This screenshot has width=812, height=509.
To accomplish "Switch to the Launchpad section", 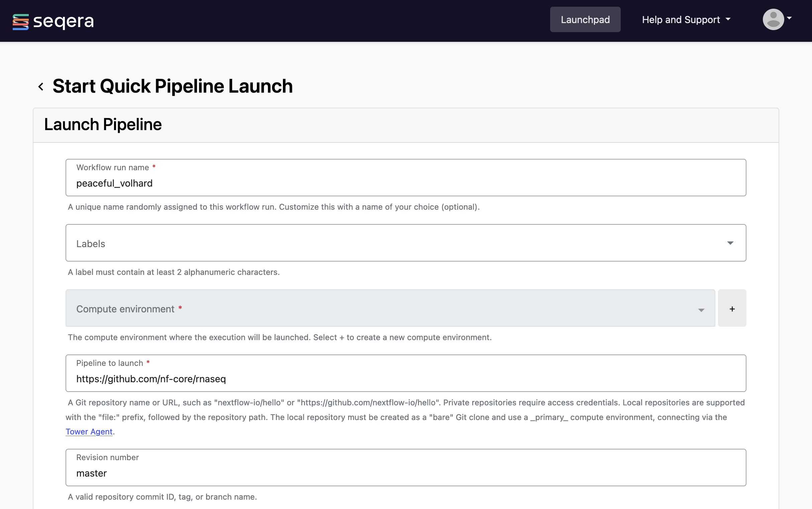I will coord(585,19).
